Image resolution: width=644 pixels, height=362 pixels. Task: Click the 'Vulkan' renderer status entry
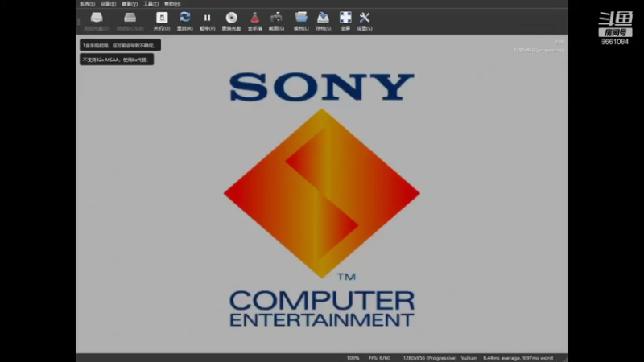pos(469,358)
